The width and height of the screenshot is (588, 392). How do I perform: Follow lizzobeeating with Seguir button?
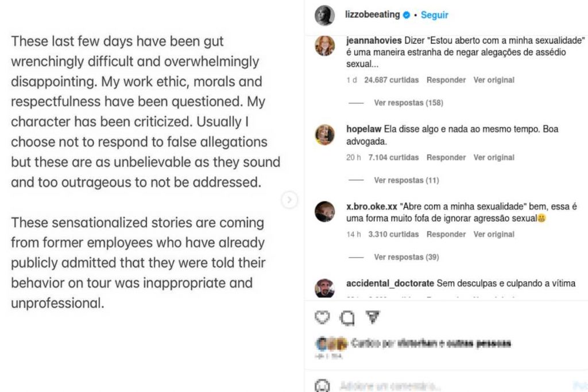coord(435,15)
